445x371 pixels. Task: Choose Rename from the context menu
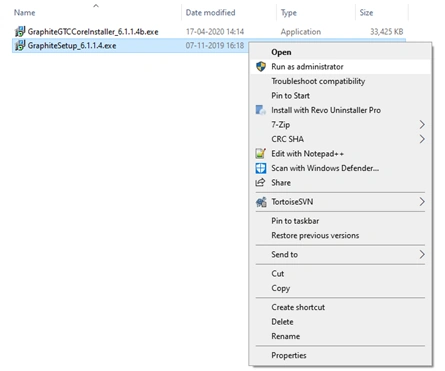pyautogui.click(x=340, y=336)
